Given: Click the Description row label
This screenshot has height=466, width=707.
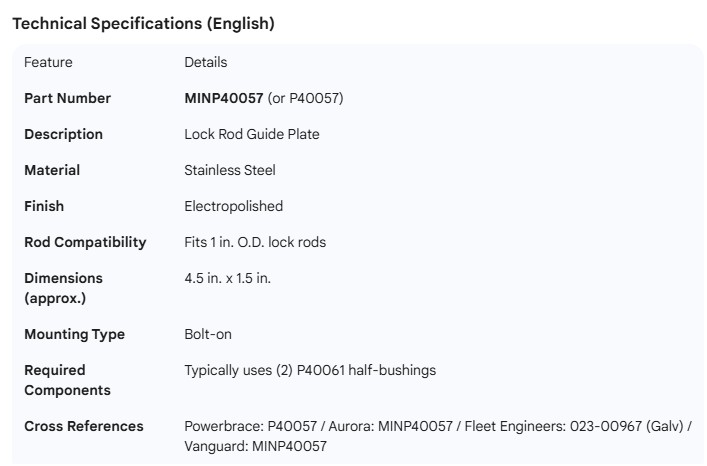Looking at the screenshot, I should click(63, 134).
